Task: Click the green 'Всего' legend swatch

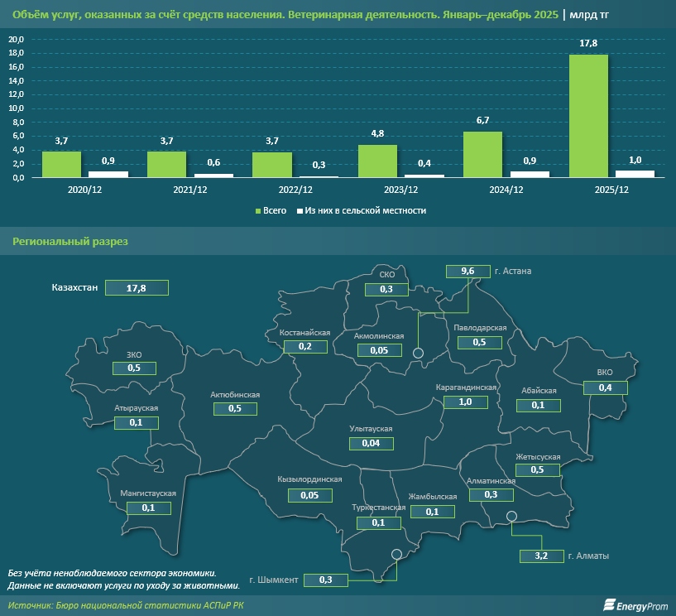Action: click(x=256, y=211)
